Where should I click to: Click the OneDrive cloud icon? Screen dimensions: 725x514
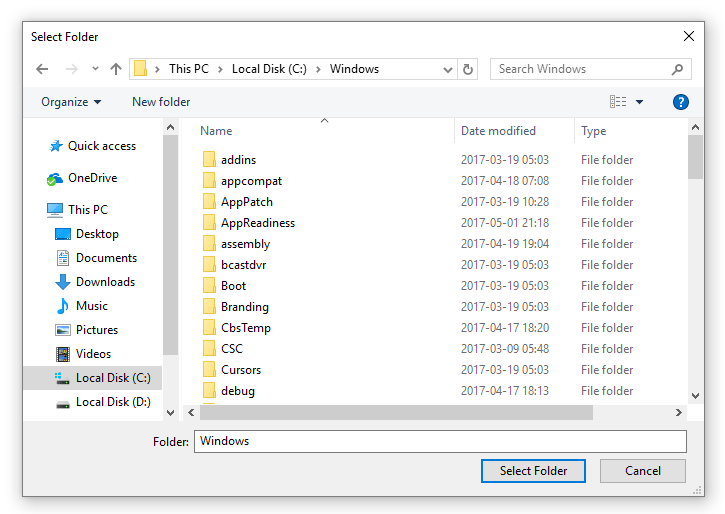coord(55,178)
